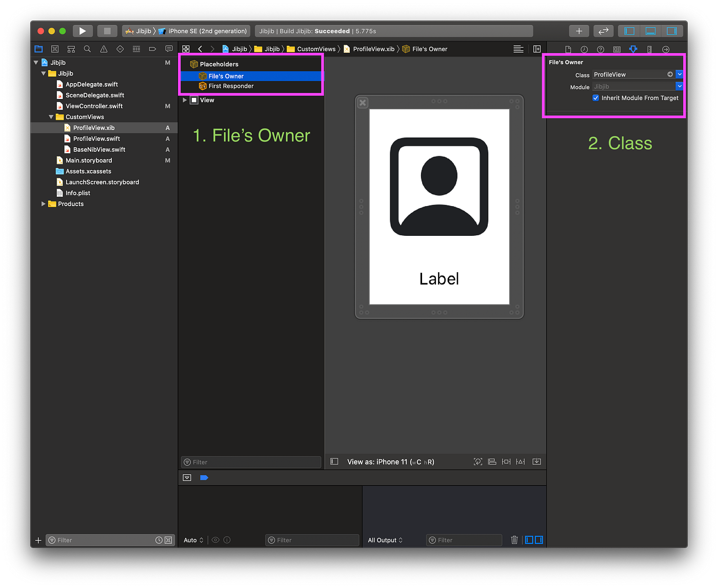Open Quick Help inspector question mark

point(601,49)
